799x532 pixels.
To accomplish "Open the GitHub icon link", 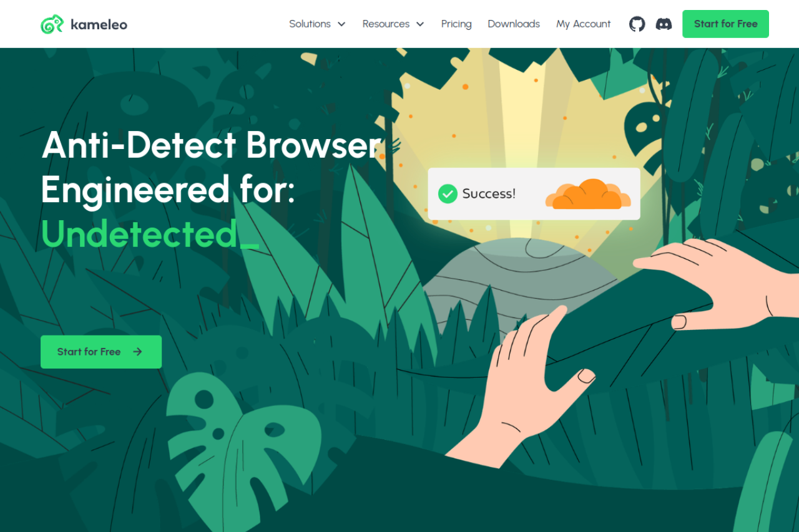I will pos(637,24).
